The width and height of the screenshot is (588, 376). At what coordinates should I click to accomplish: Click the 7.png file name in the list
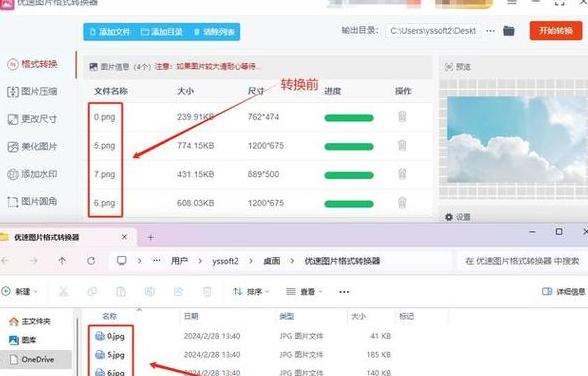(105, 174)
